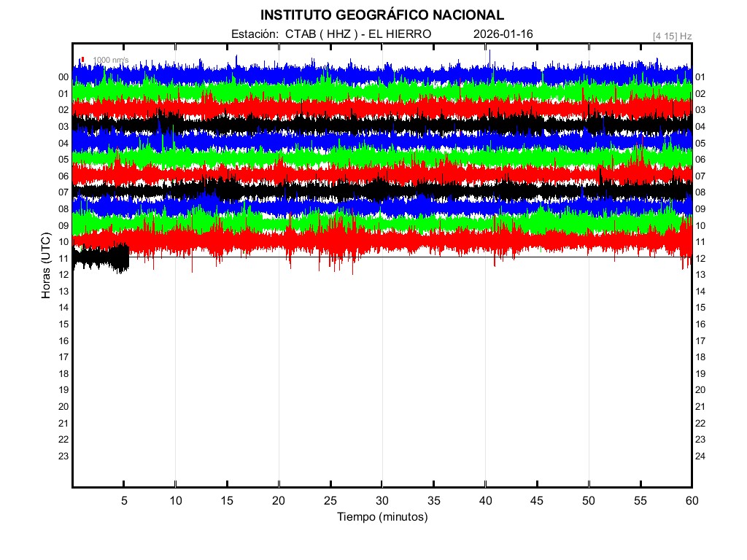Click the 45-minute tick label on the time axis
The image size is (747, 560).
coord(537,500)
